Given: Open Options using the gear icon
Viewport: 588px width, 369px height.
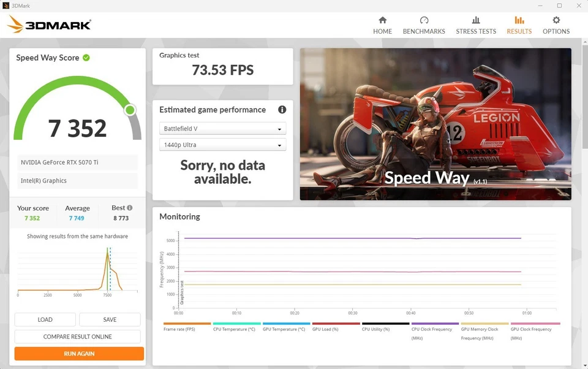Looking at the screenshot, I should click(556, 20).
